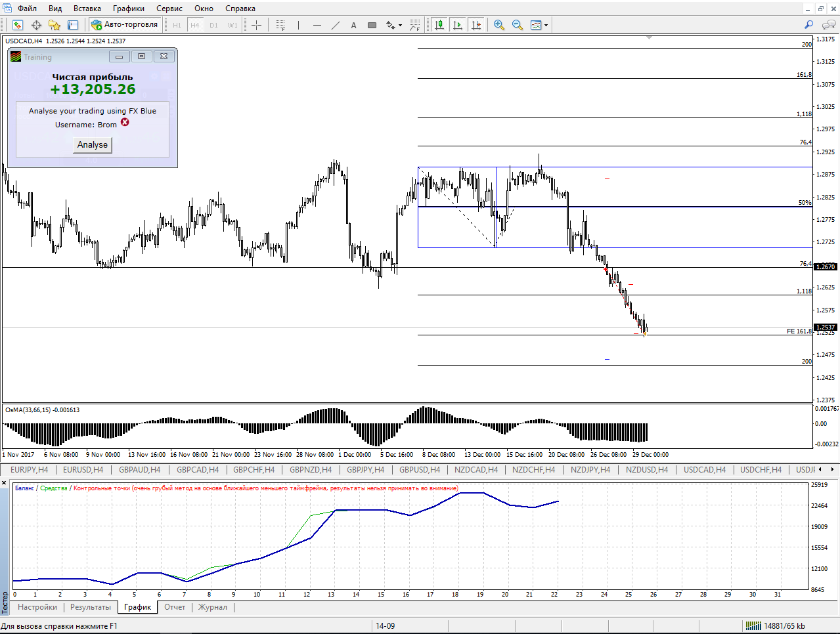Switch to USDCHF,H4 chart tab
Screen dimensions: 840x634
tap(761, 470)
